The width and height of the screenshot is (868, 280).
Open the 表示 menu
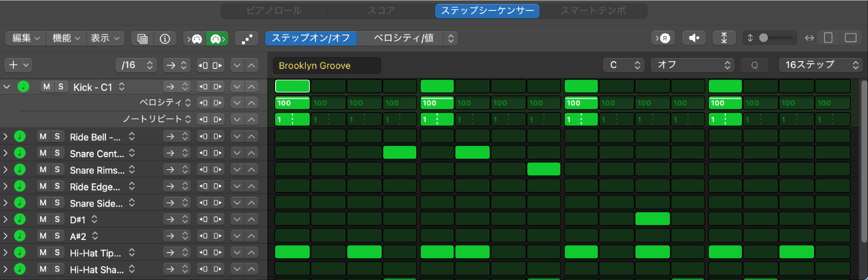105,39
